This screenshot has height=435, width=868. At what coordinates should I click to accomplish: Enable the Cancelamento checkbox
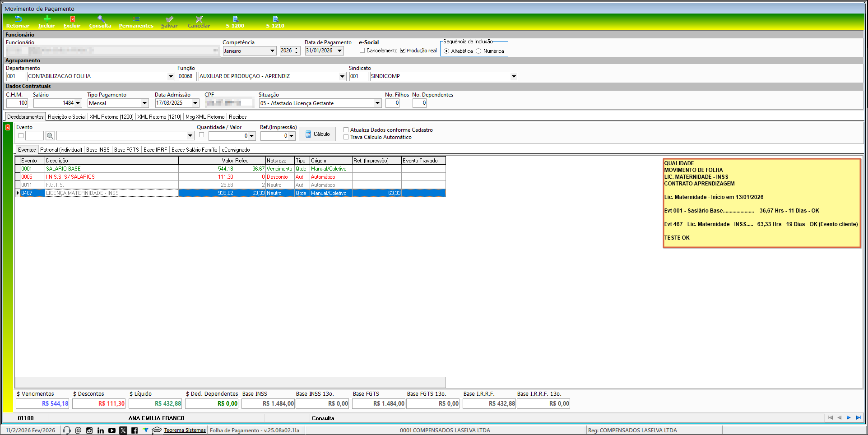coord(362,51)
